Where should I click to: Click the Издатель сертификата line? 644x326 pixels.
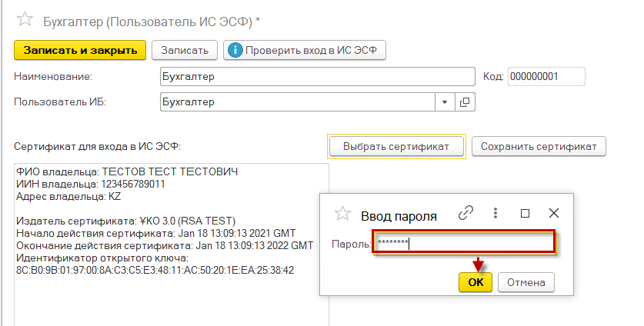(x=125, y=221)
